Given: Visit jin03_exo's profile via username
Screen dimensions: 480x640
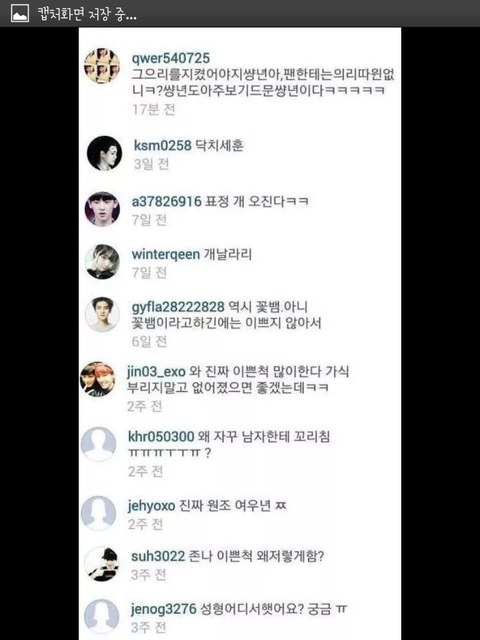Looking at the screenshot, I should tap(156, 372).
